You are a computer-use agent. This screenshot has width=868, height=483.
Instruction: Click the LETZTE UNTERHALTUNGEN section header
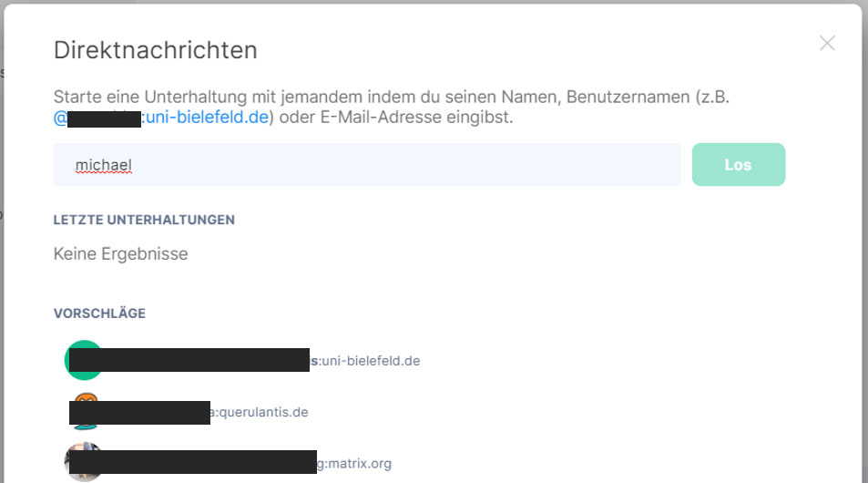click(144, 220)
